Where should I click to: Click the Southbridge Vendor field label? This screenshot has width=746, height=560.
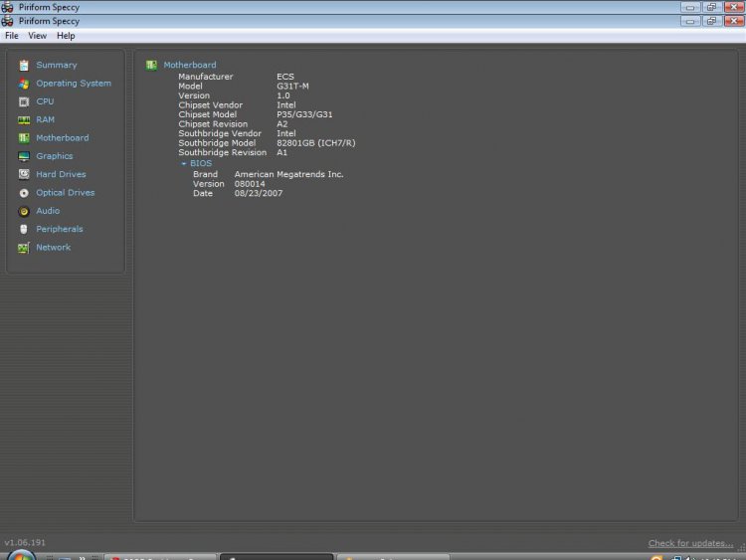(x=220, y=133)
